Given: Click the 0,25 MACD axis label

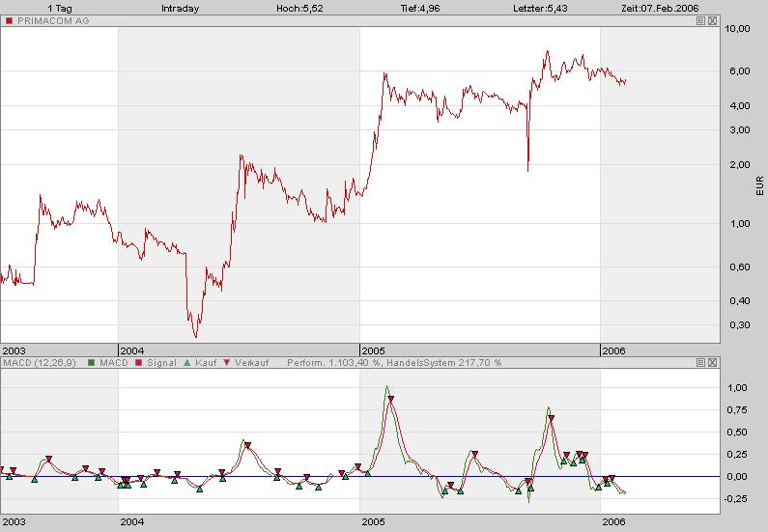Looking at the screenshot, I should click(x=737, y=454).
